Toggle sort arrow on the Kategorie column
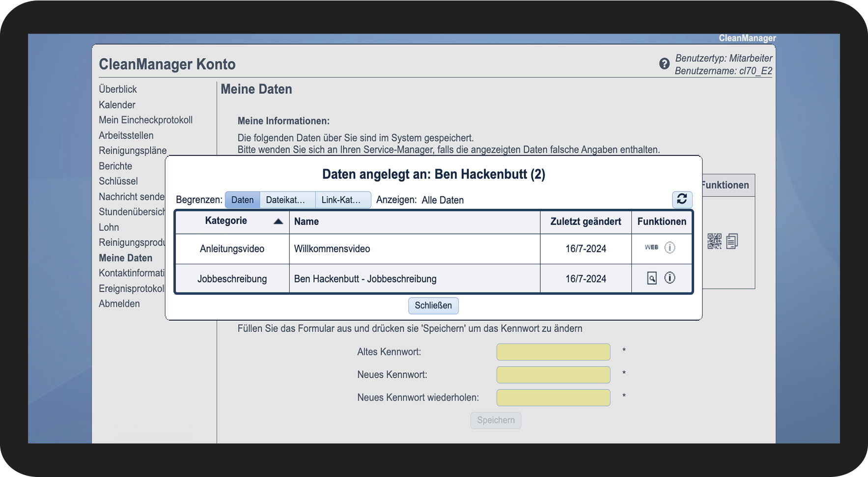The width and height of the screenshot is (868, 477). (x=278, y=221)
